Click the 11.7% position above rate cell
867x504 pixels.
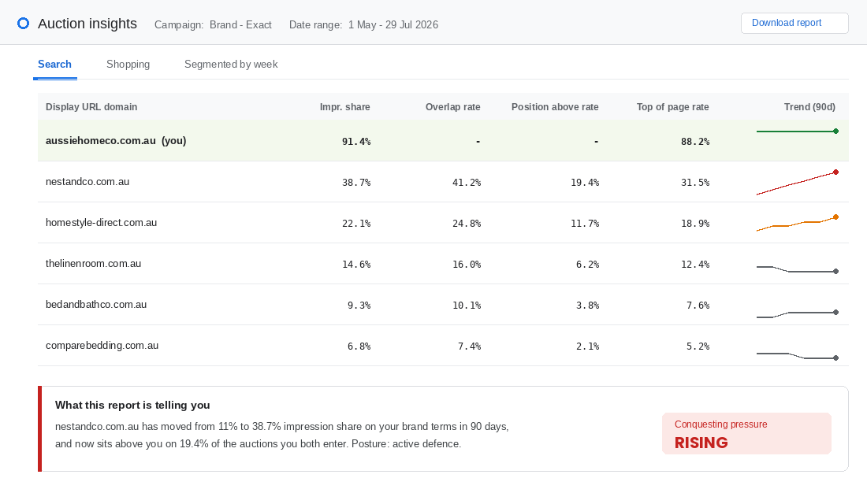(585, 224)
